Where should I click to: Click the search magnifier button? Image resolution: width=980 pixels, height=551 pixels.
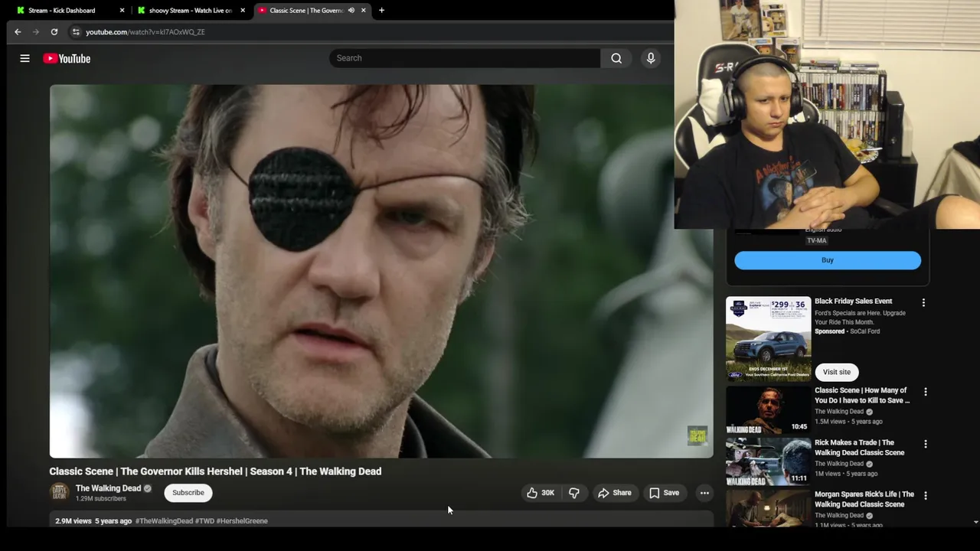coord(616,58)
